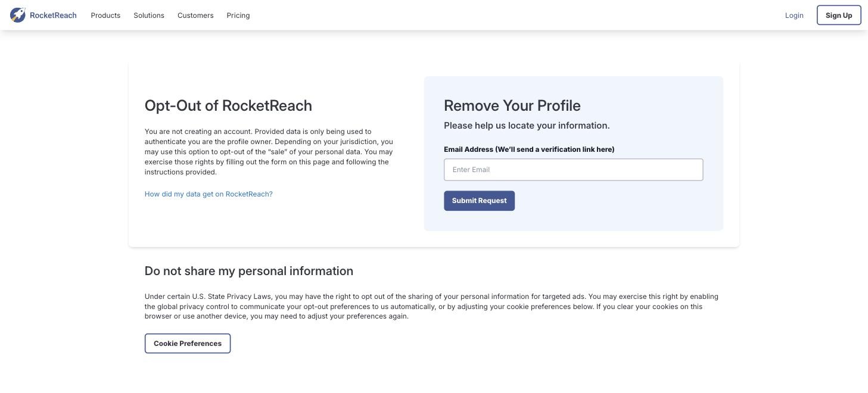Image resolution: width=868 pixels, height=393 pixels.
Task: Open the Customers menu
Action: pos(195,15)
